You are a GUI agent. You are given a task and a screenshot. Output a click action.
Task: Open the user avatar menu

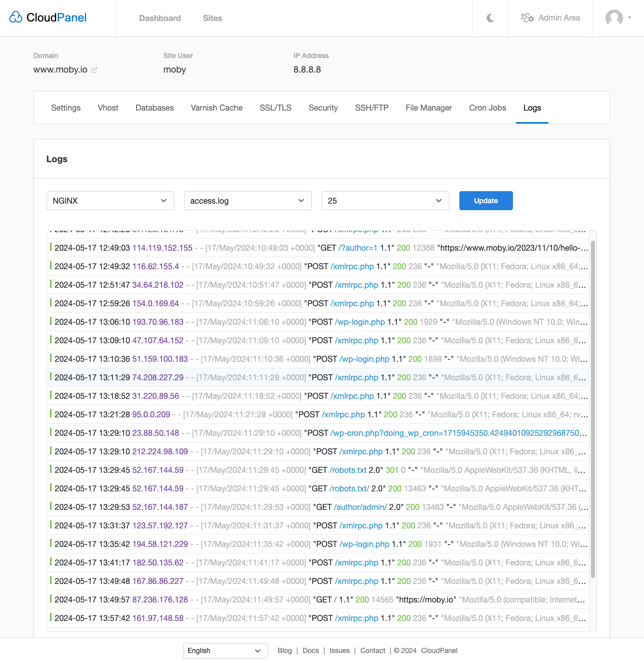pos(615,18)
